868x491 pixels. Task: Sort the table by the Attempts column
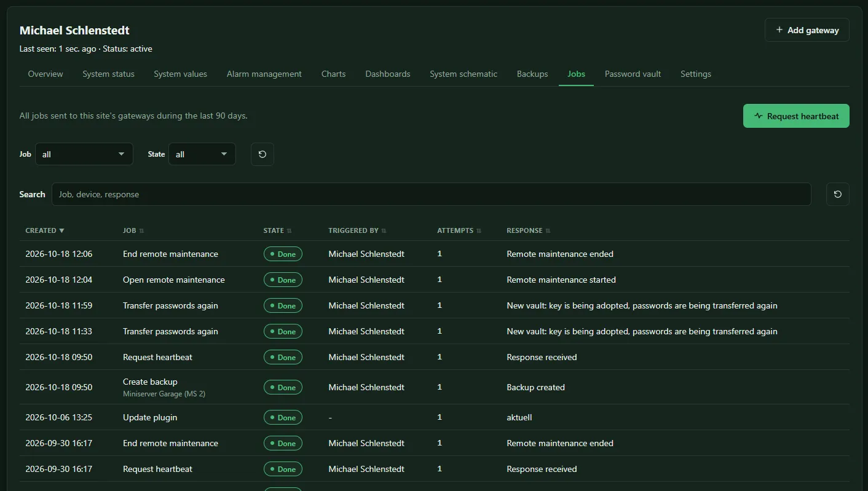click(x=459, y=230)
